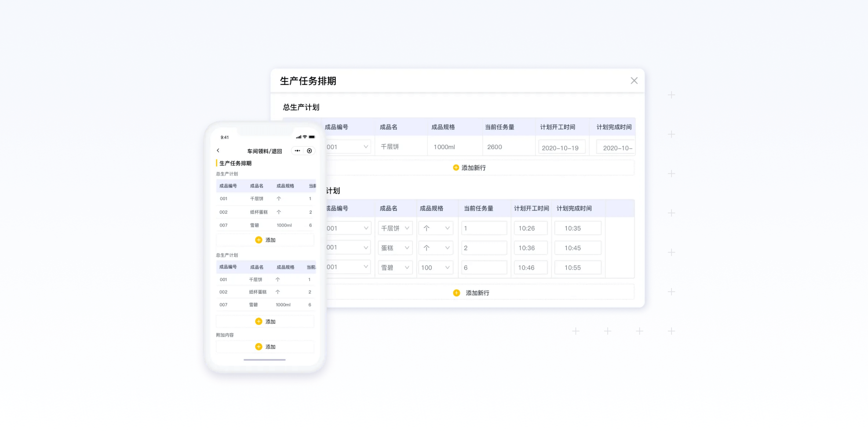The height and width of the screenshot is (432, 868).
Task: Tap 添加 button under 附加内容
Action: [265, 347]
